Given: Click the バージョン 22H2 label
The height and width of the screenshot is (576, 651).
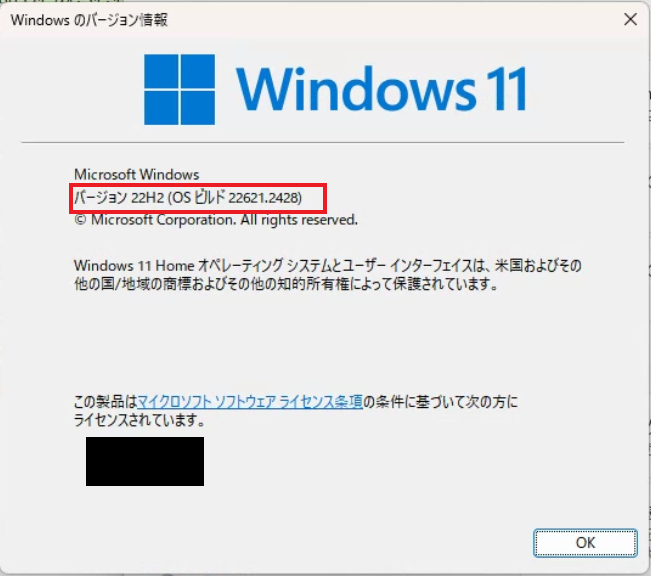Looking at the screenshot, I should [119, 198].
